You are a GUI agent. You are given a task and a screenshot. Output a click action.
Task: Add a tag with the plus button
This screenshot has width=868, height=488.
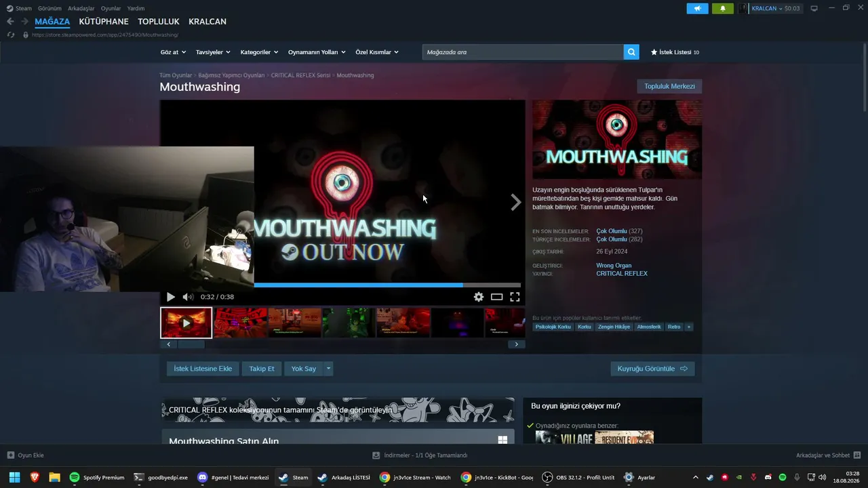click(x=689, y=327)
